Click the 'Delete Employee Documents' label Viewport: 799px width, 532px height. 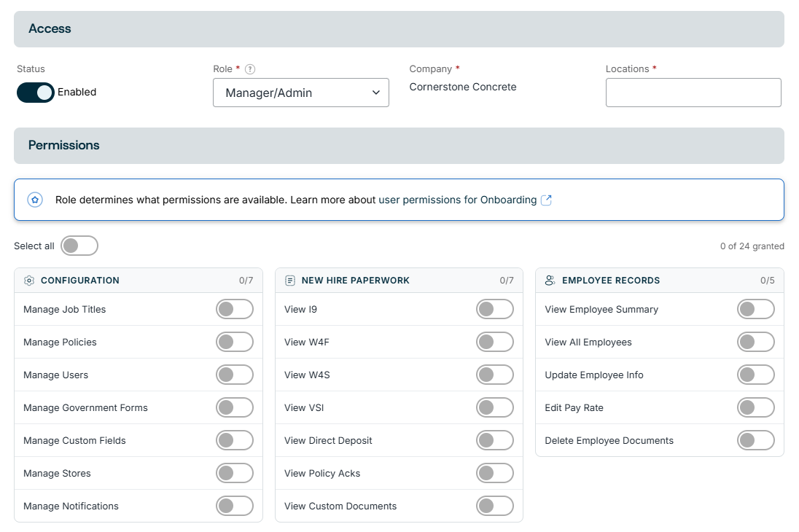(x=609, y=440)
